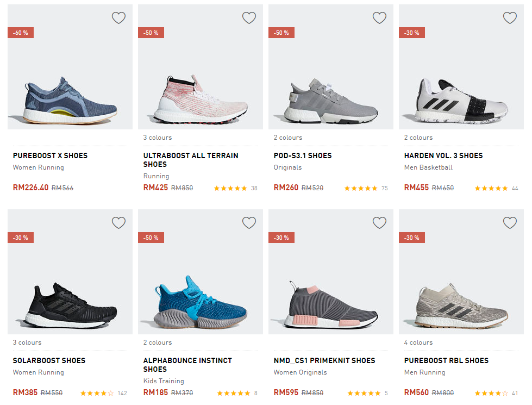Toggle the wishlist heart on Pureboost RBL Shoes
This screenshot has height=405, width=532.
coord(510,223)
